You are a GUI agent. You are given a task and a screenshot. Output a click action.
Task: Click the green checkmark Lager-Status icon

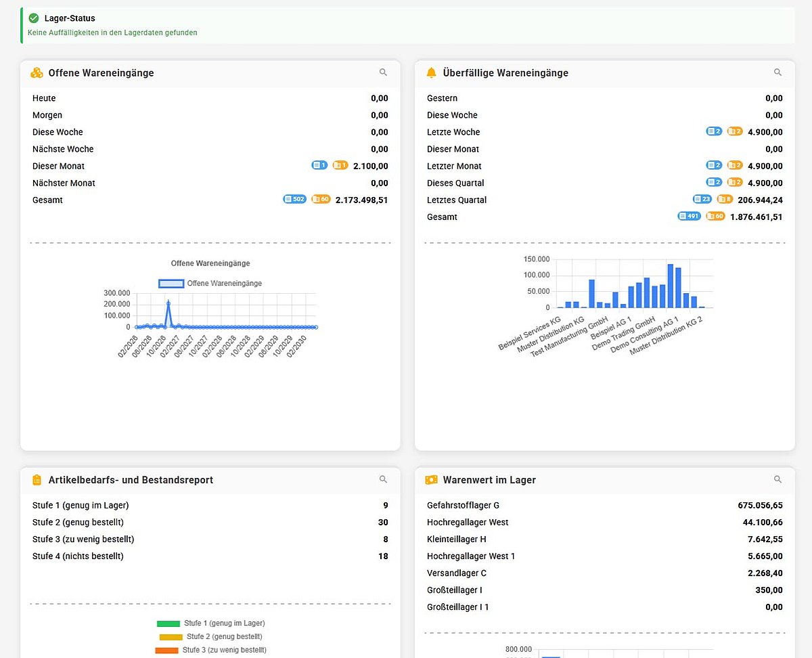[34, 18]
